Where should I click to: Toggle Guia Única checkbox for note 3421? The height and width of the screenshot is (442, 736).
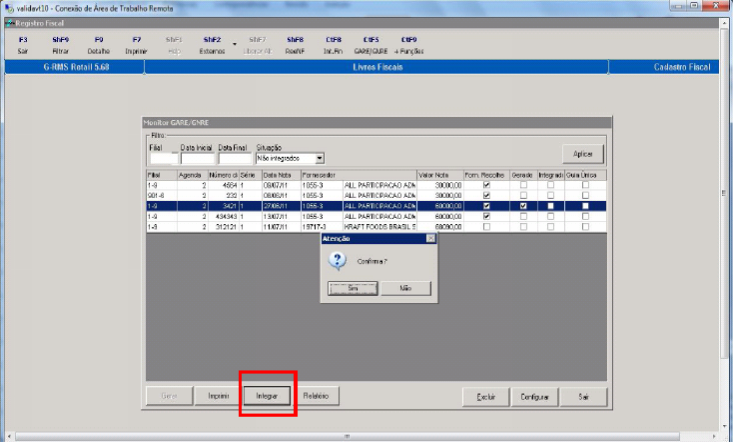point(585,206)
